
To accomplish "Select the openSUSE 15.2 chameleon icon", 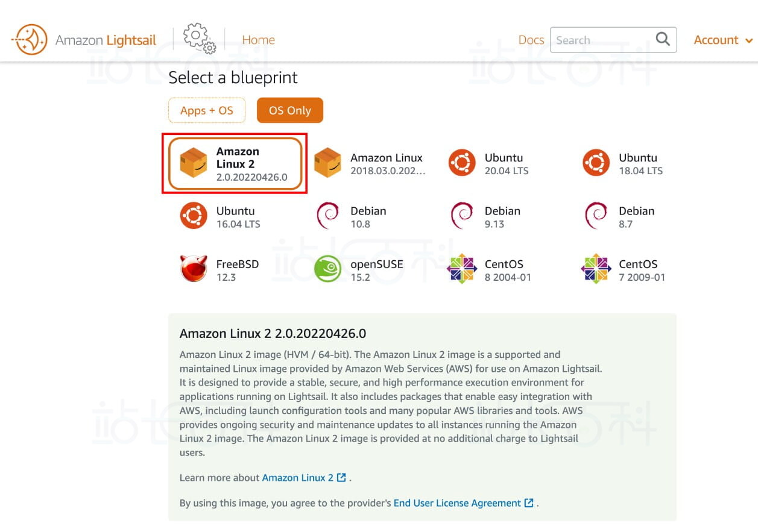I will (327, 269).
